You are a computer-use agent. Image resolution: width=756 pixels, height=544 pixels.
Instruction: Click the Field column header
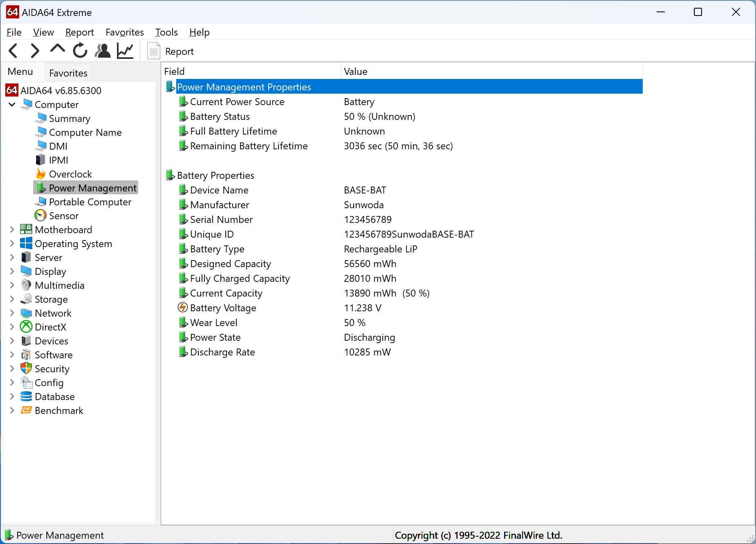coord(251,72)
